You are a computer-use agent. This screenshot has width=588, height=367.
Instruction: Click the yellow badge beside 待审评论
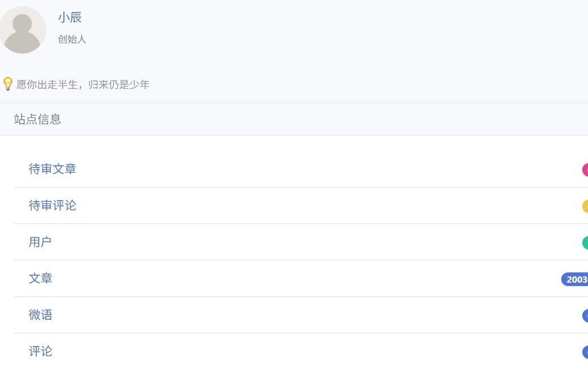click(x=585, y=206)
